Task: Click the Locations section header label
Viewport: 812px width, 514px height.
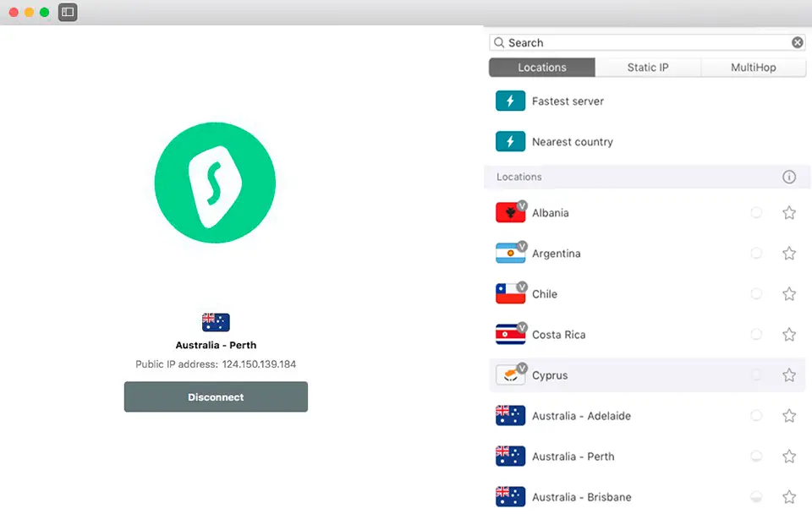Action: pyautogui.click(x=518, y=177)
